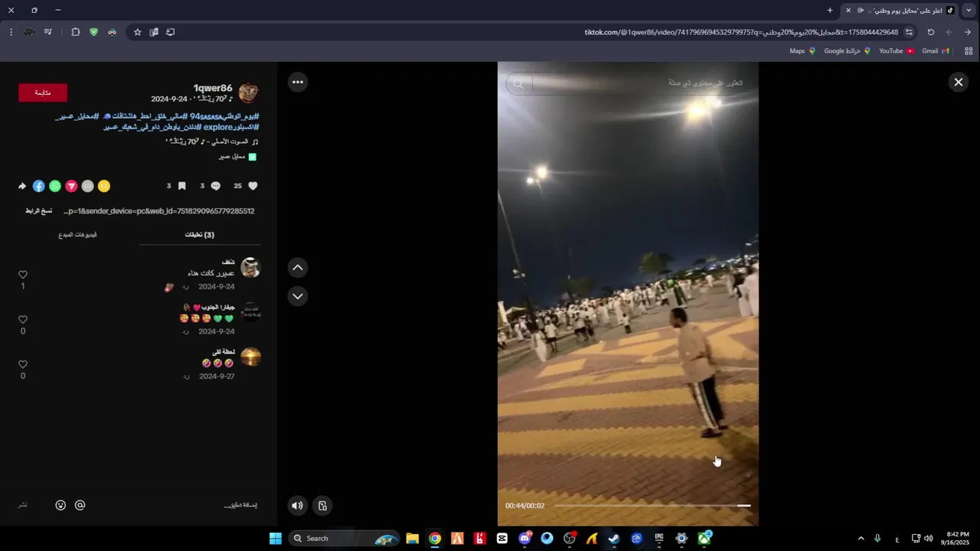Close the TikTok browser tab
980x551 pixels.
pyautogui.click(x=848, y=10)
